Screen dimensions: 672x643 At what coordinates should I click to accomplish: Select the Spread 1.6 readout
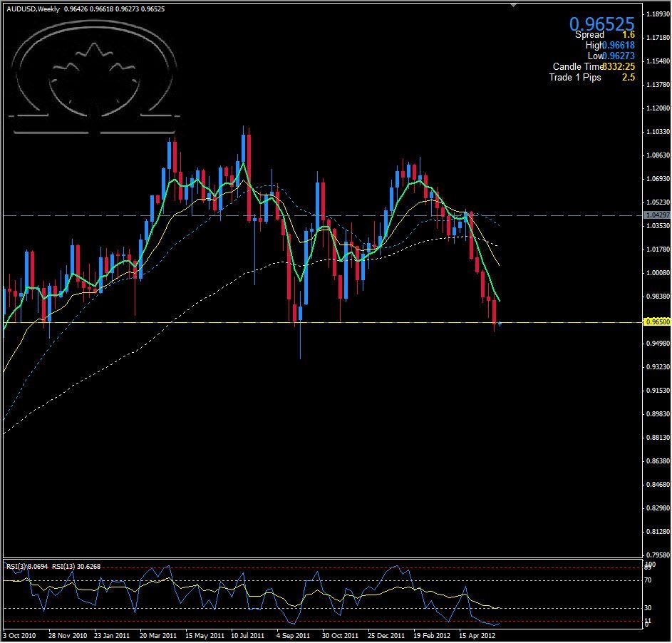point(605,34)
